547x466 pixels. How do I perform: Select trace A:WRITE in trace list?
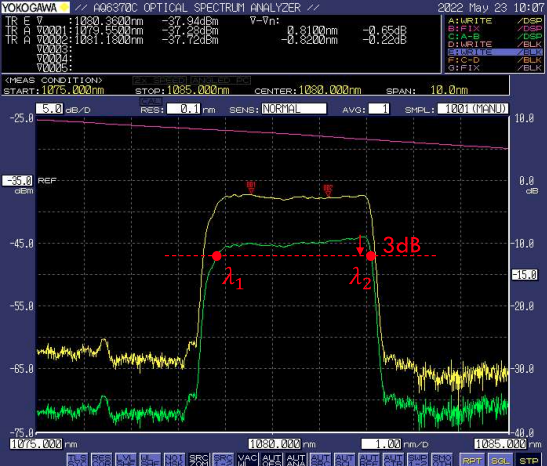pos(495,21)
